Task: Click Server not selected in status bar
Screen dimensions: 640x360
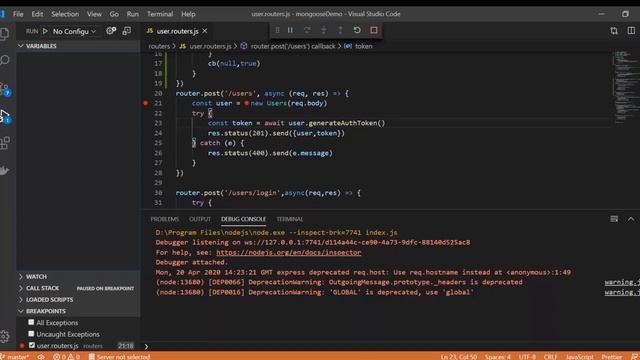Action: pyautogui.click(x=119, y=357)
